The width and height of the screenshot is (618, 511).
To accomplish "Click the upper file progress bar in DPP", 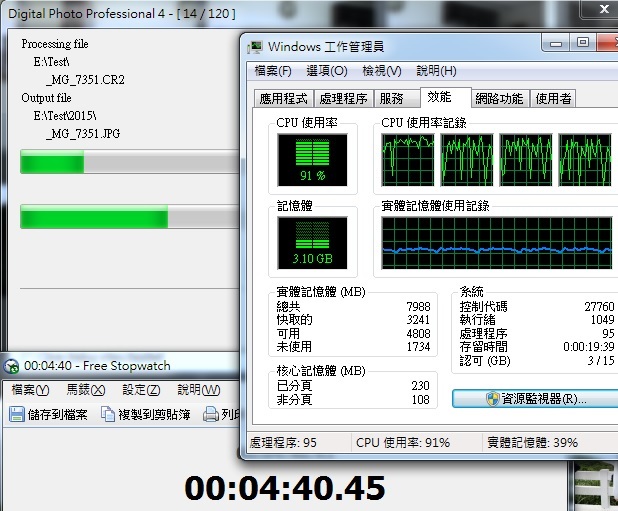I will (129, 162).
